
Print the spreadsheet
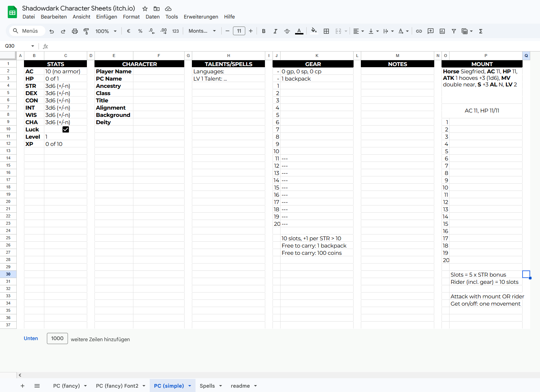click(x=75, y=31)
